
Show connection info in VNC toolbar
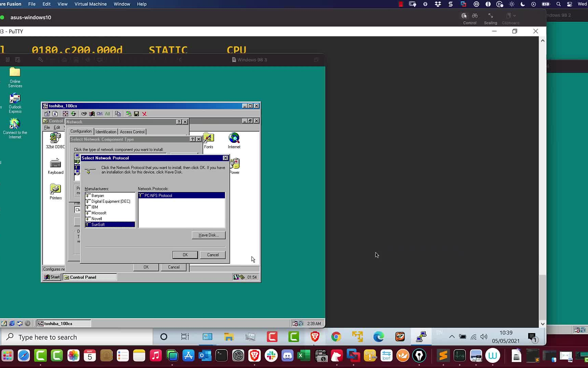point(55,114)
